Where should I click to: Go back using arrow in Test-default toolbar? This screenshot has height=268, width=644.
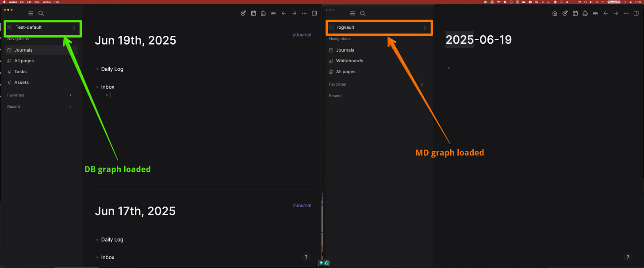[284, 13]
